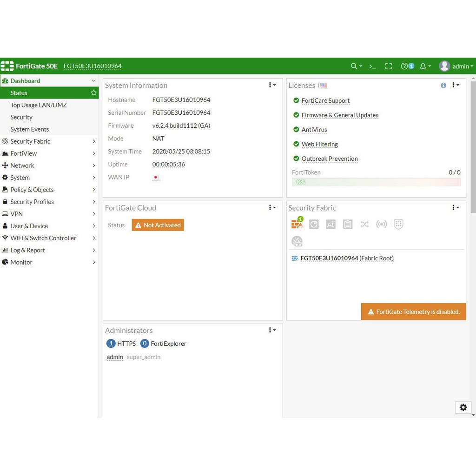Toggle the Status favorite star
The width and height of the screenshot is (476, 476).
[x=93, y=93]
